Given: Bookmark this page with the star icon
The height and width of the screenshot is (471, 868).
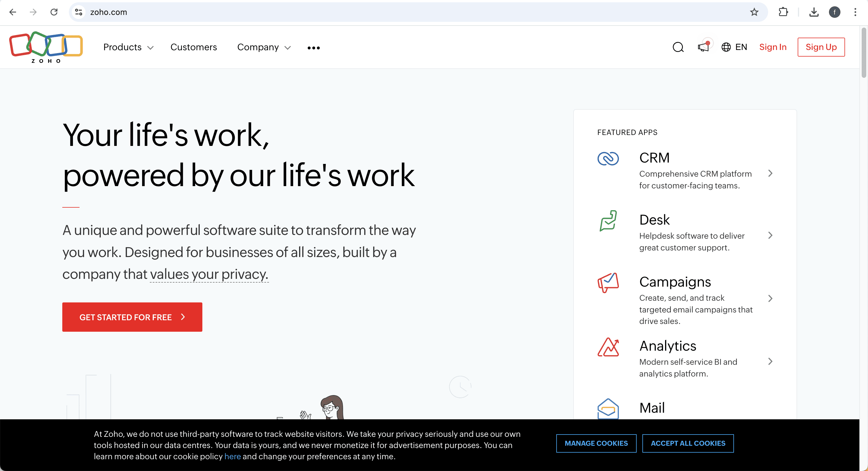Looking at the screenshot, I should tap(754, 12).
